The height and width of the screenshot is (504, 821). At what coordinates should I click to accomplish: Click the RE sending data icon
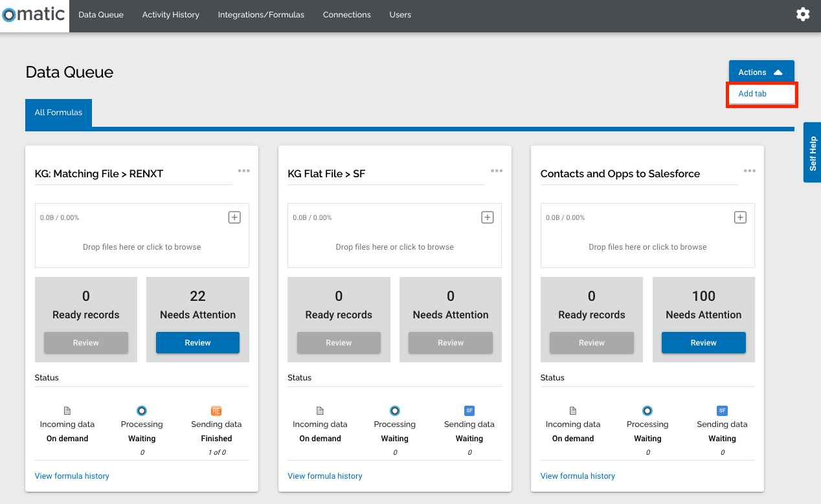[x=216, y=410]
